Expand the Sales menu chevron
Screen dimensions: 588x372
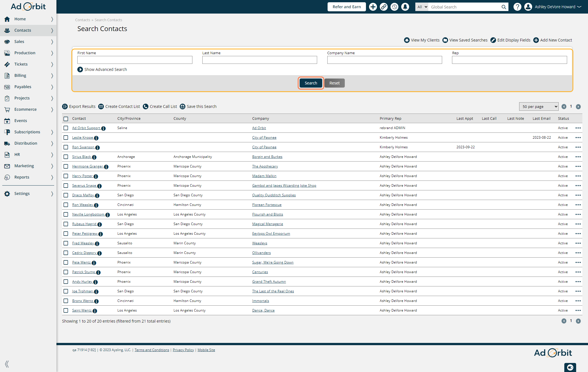point(52,42)
